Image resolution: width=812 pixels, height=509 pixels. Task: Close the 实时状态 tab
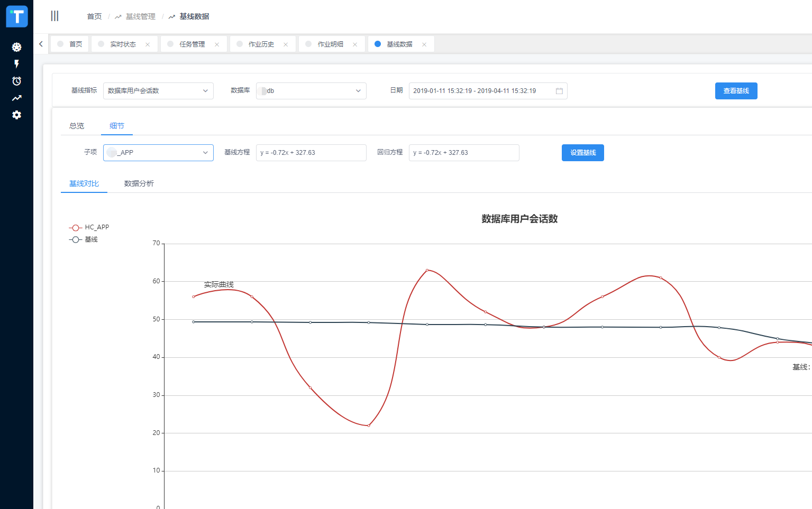[x=148, y=44]
